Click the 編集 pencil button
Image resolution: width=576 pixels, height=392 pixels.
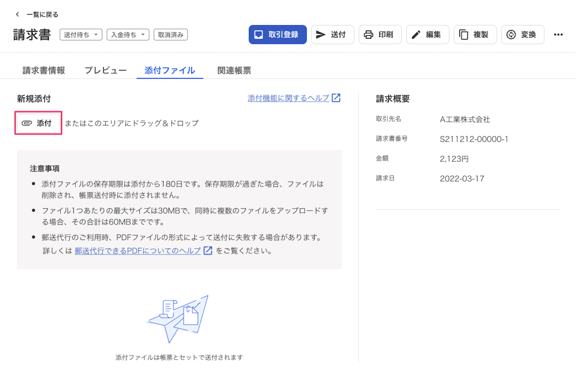tap(427, 34)
